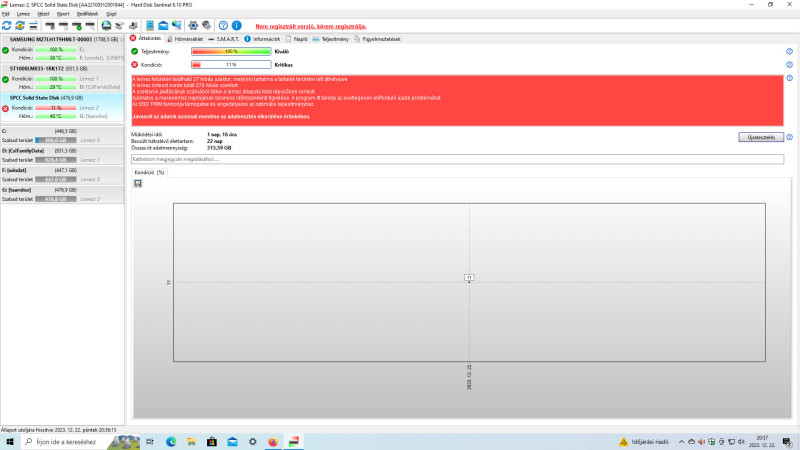Click the Újratesztelés button
Image resolution: width=800 pixels, height=450 pixels.
(x=761, y=137)
